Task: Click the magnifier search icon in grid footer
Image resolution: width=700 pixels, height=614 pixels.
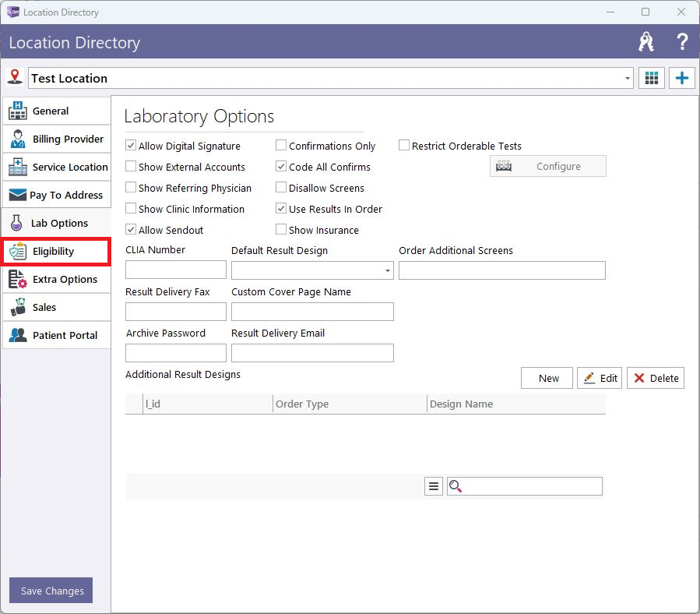Action: pos(455,486)
